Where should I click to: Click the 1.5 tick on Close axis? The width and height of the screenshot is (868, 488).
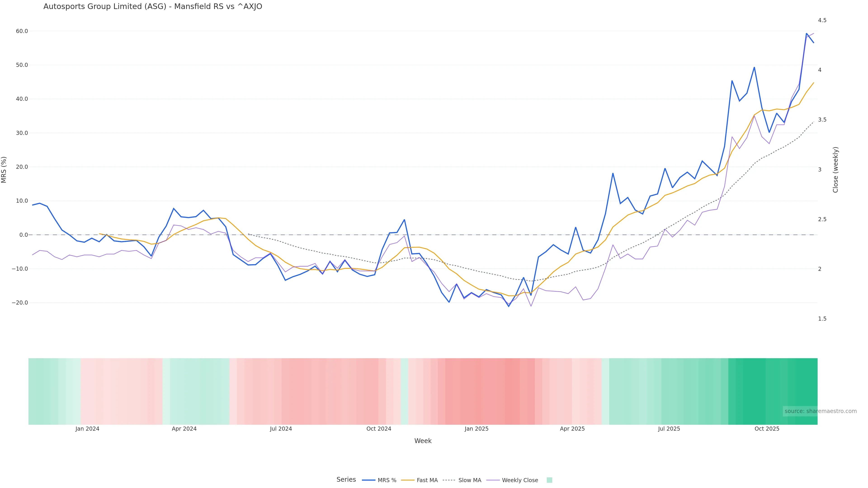click(822, 319)
